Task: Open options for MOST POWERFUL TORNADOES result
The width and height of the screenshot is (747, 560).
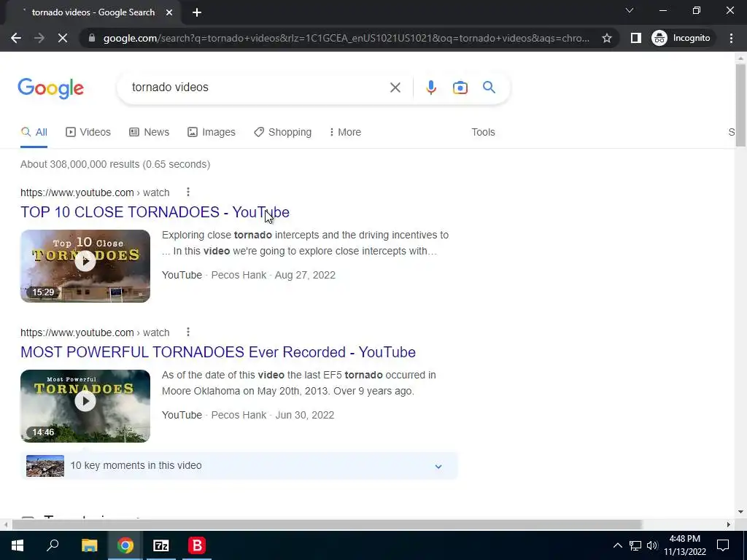Action: 188,332
